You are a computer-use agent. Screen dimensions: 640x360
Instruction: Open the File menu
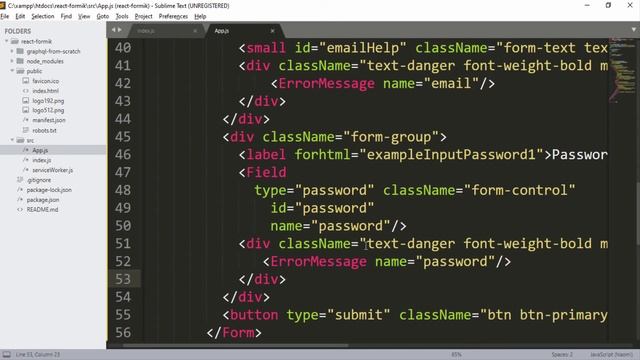[x=4, y=16]
